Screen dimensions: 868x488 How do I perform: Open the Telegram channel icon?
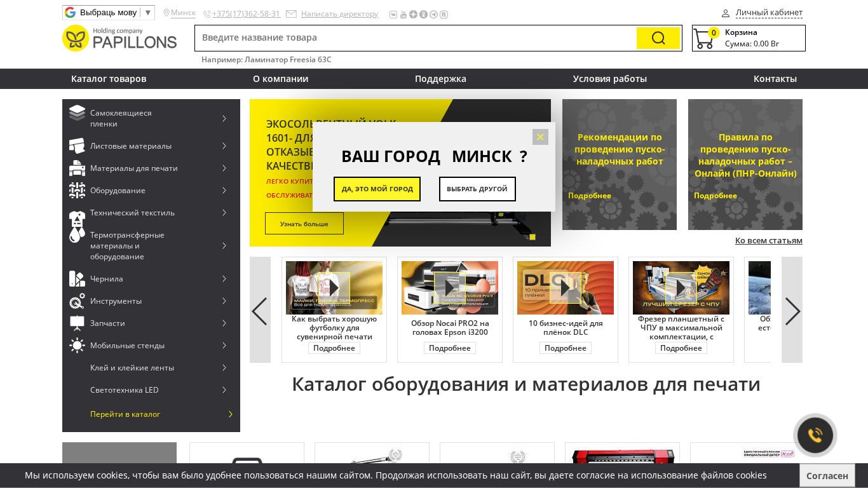click(434, 15)
